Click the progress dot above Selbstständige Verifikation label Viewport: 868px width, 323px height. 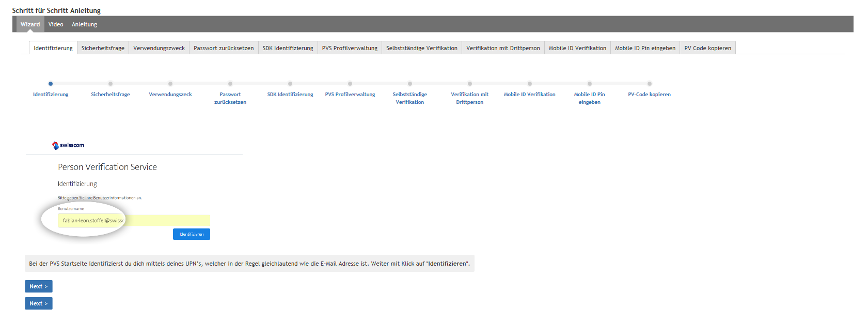[410, 84]
